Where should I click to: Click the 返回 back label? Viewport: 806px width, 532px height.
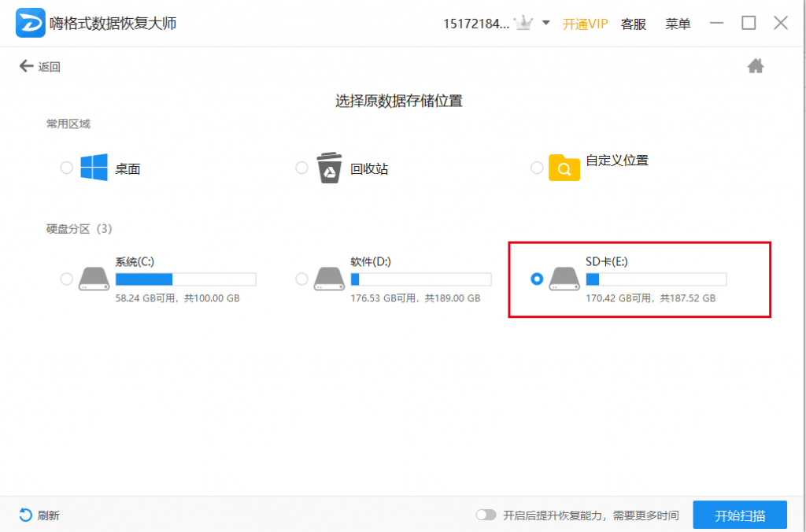point(50,67)
